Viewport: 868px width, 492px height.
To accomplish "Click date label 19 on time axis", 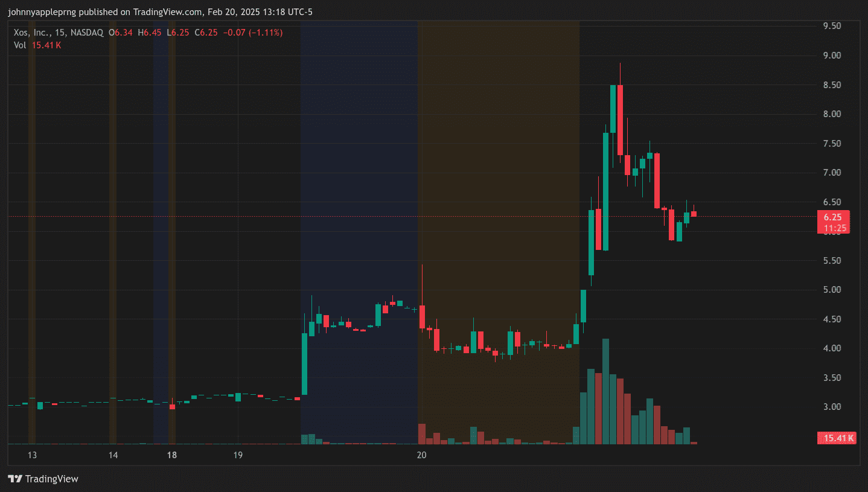I will coord(238,455).
